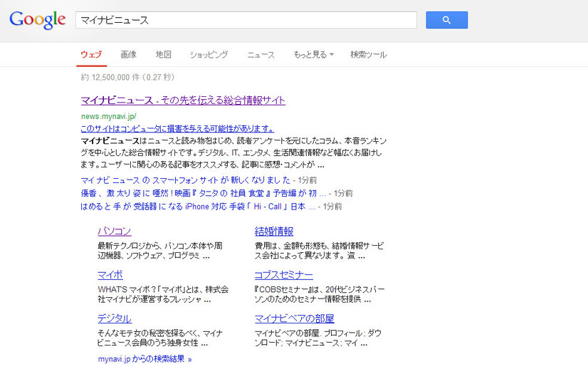Open the パソコン sitelink

pyautogui.click(x=115, y=231)
